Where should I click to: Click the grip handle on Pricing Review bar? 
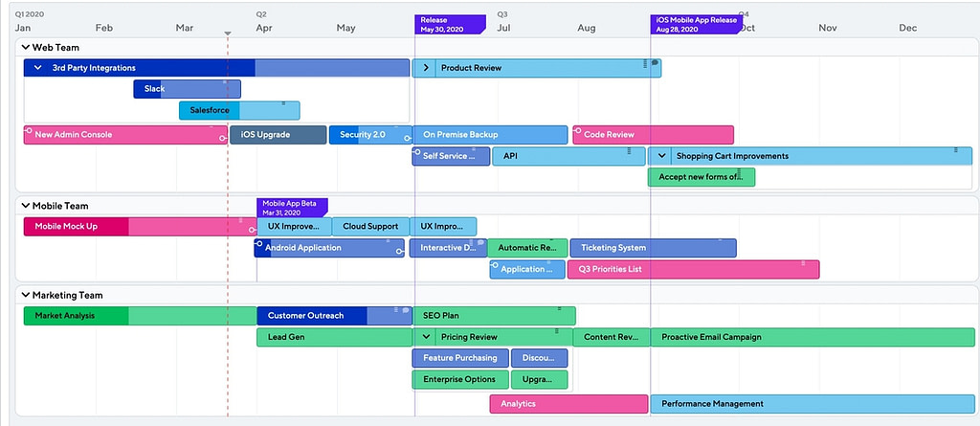coord(556,331)
